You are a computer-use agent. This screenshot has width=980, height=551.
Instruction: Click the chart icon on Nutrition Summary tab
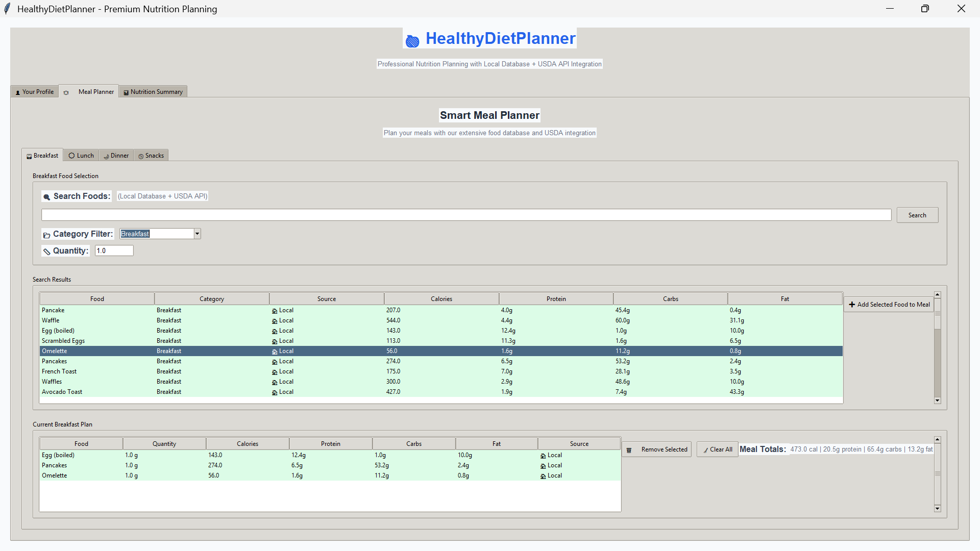click(126, 92)
